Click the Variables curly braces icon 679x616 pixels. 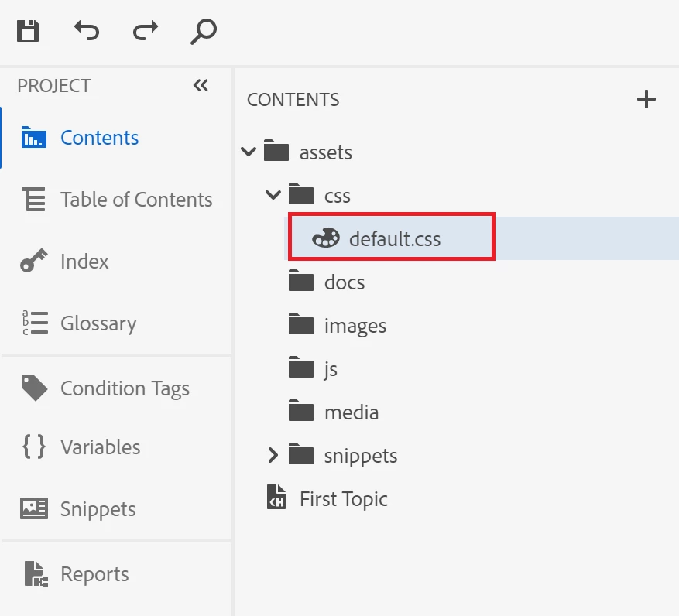34,447
